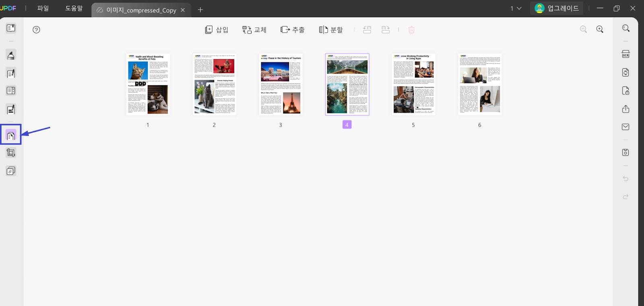Select page 1 thumbnail with cat photo
The width and height of the screenshot is (644, 306).
tap(148, 84)
